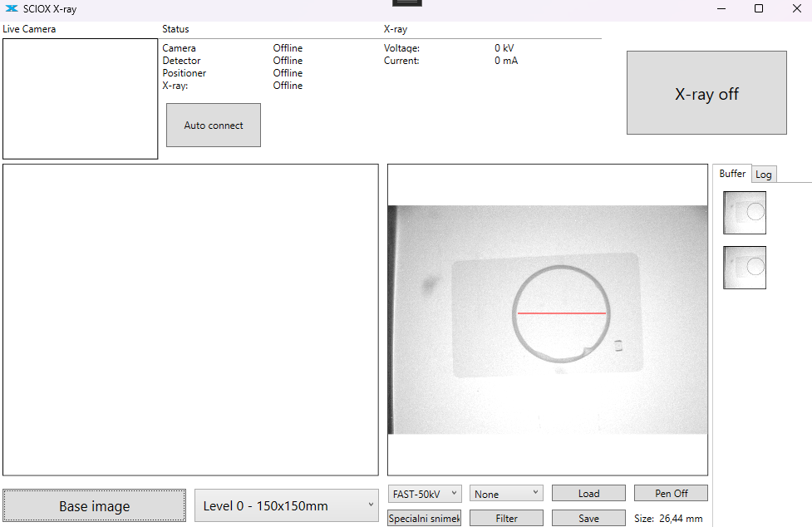Click the Auto connect button

click(214, 126)
